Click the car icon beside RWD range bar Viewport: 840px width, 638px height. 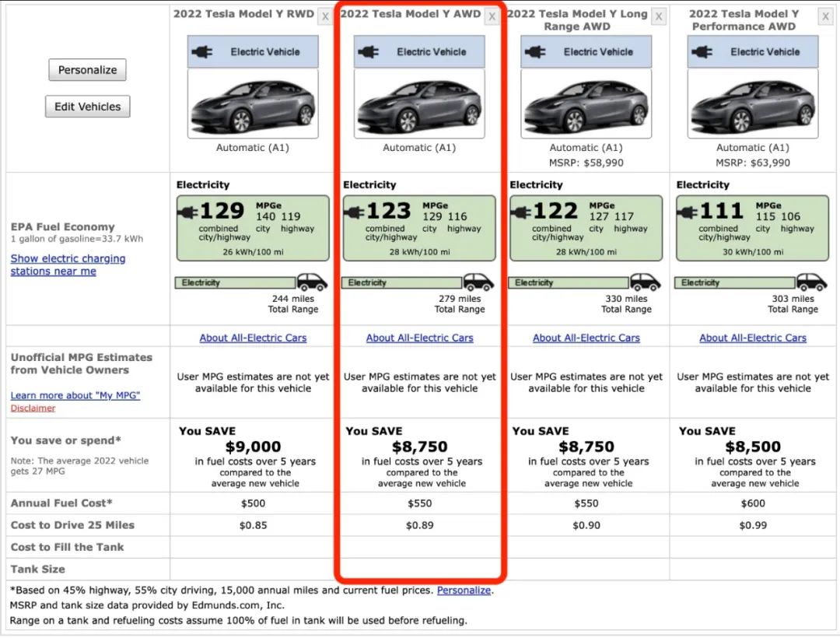pyautogui.click(x=313, y=282)
